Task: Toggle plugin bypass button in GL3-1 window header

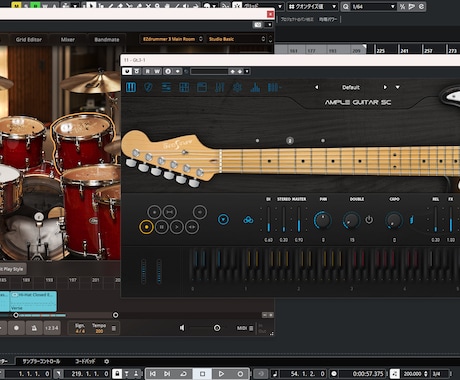Action: point(127,71)
